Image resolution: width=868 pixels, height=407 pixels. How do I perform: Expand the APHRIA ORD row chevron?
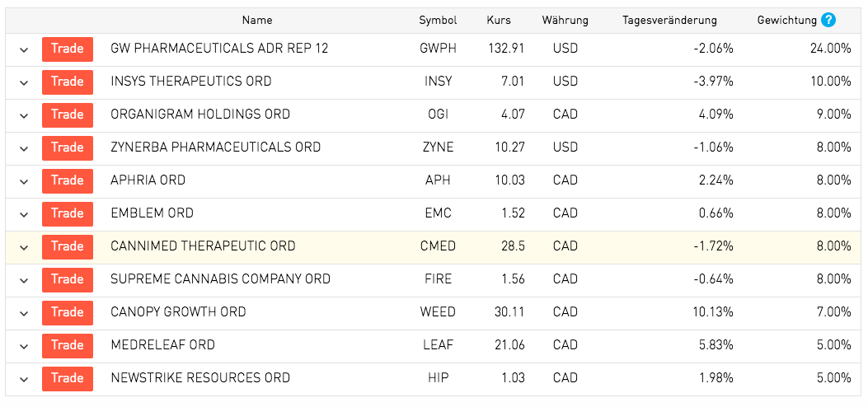[x=24, y=181]
